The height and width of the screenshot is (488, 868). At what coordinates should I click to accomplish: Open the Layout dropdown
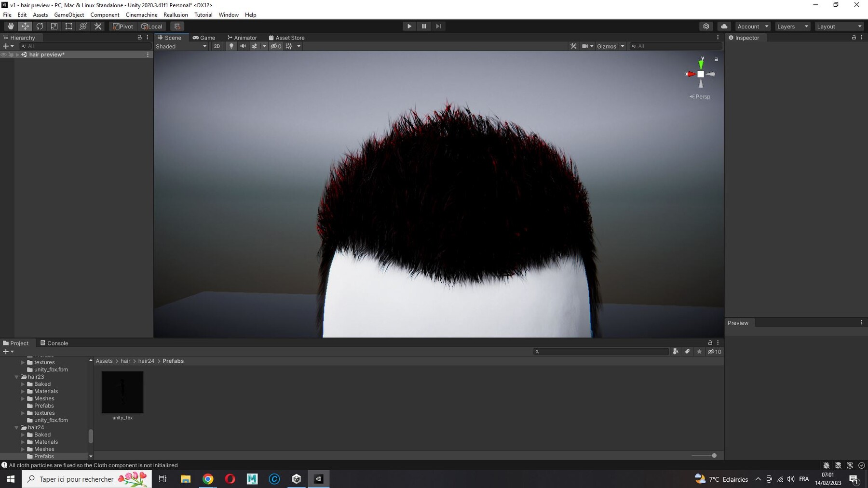pyautogui.click(x=839, y=26)
